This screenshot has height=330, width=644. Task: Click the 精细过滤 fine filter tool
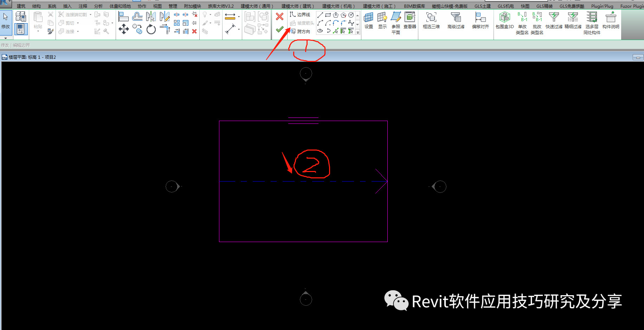click(573, 20)
